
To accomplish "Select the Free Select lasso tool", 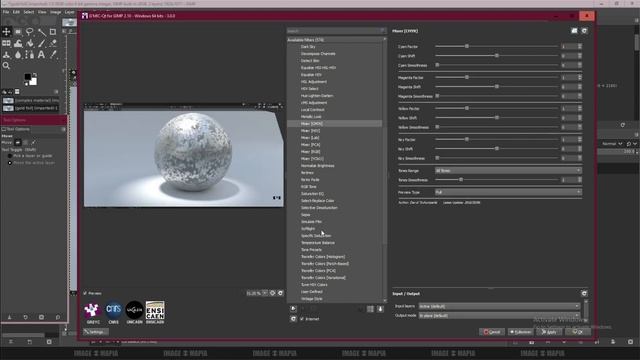I will (x=29, y=31).
